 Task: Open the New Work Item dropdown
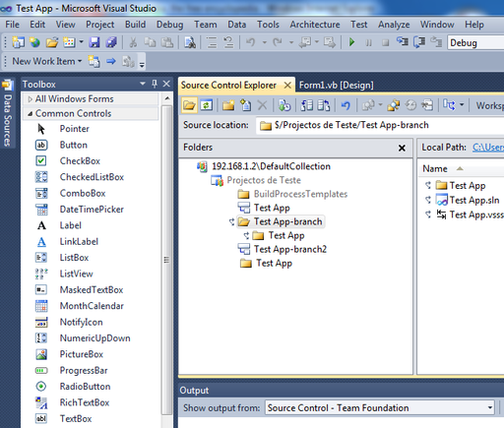point(80,61)
